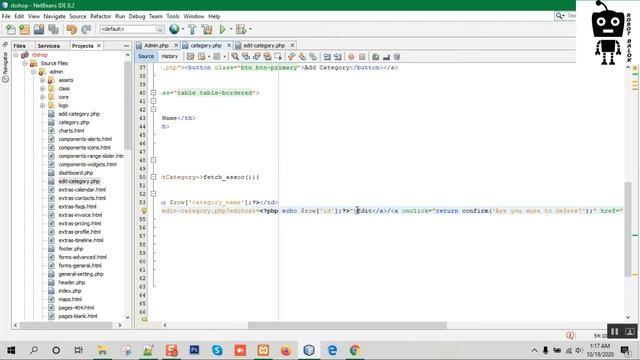Open the Refactor menu
Viewport: 640px width, 360px height.
pyautogui.click(x=100, y=16)
